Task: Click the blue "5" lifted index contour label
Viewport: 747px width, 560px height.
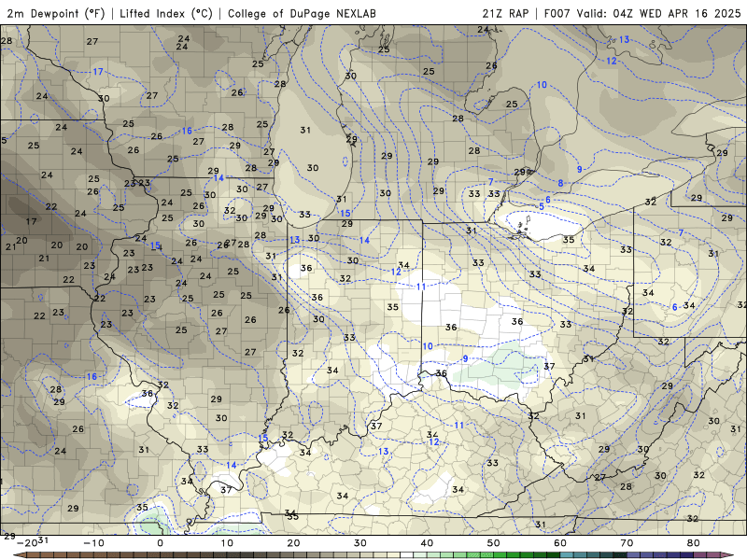Action: 542,206
